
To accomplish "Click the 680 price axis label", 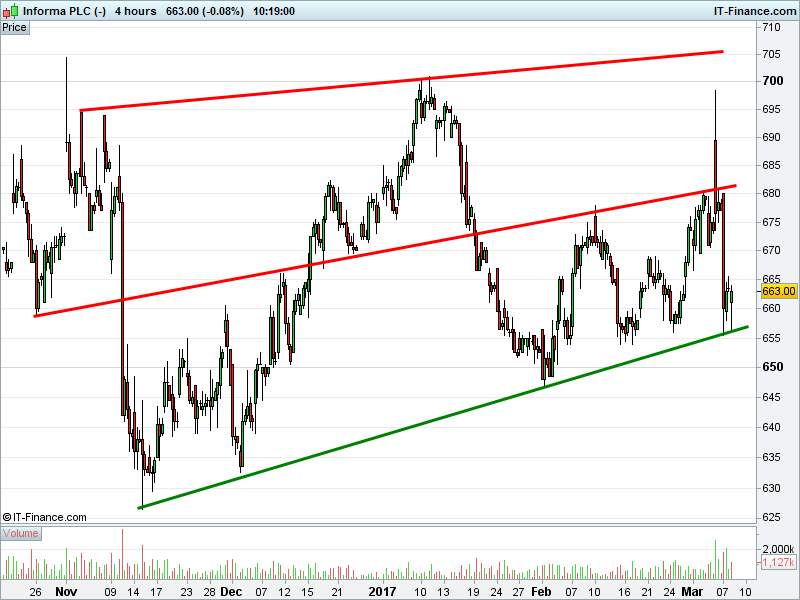I will (772, 193).
